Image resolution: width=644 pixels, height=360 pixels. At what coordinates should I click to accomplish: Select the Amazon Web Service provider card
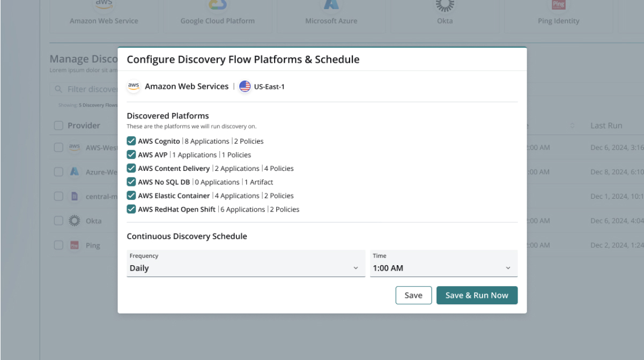104,16
